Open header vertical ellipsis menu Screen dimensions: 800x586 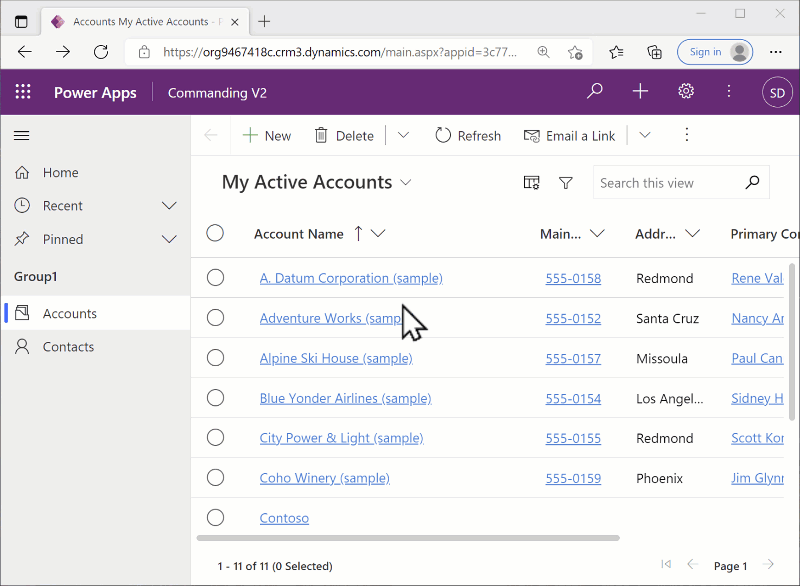coord(729,92)
